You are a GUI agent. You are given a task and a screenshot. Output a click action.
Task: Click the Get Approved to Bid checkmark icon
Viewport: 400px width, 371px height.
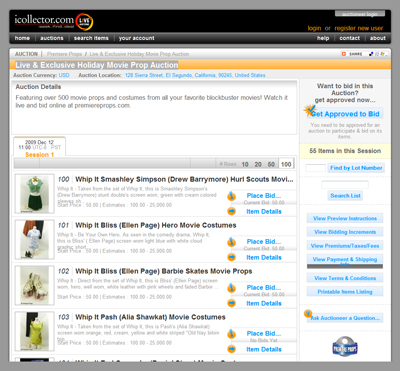(309, 110)
